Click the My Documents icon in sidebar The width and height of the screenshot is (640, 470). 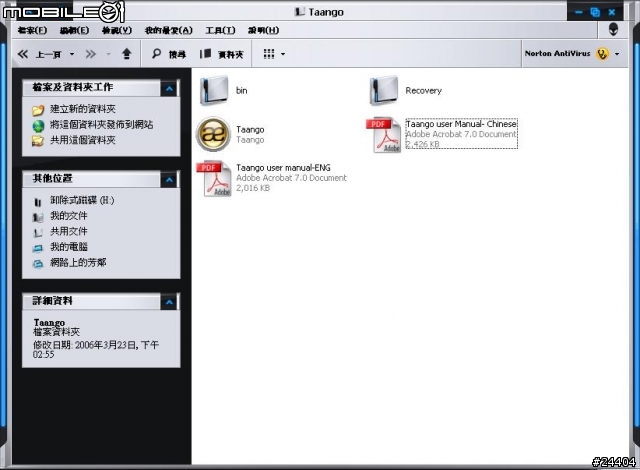click(38, 217)
